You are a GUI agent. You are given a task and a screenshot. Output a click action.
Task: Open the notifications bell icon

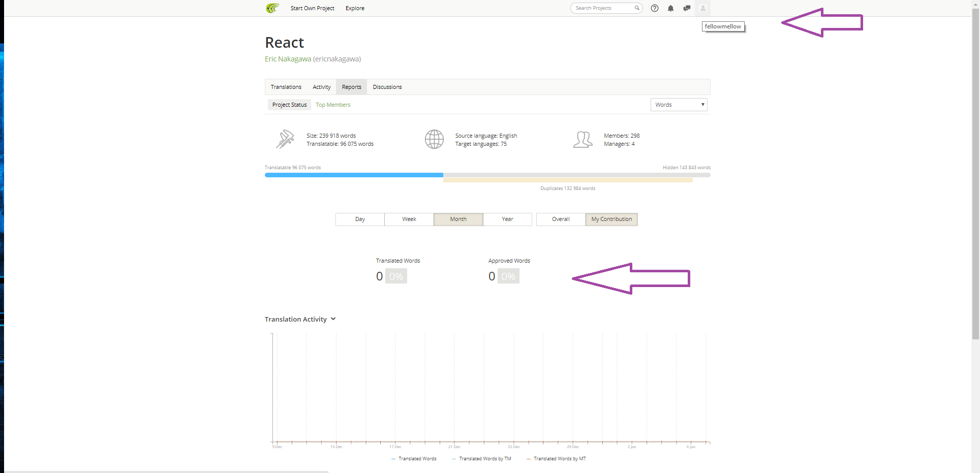pos(671,8)
